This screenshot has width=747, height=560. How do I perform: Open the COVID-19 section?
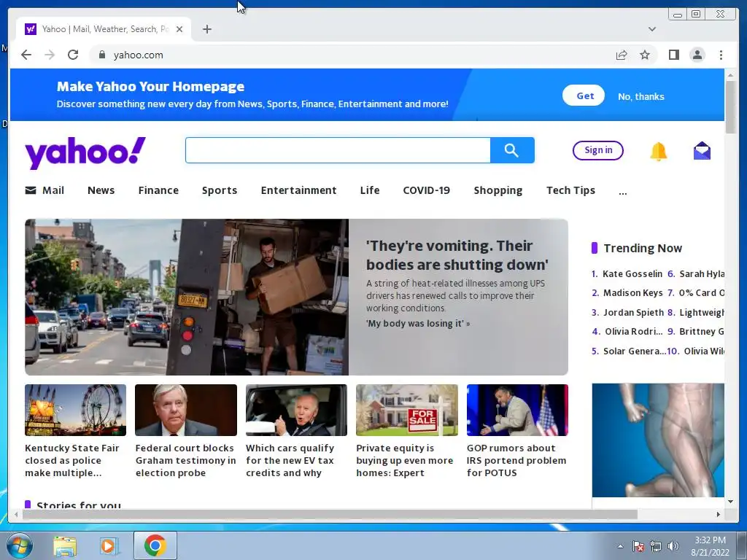pos(426,190)
